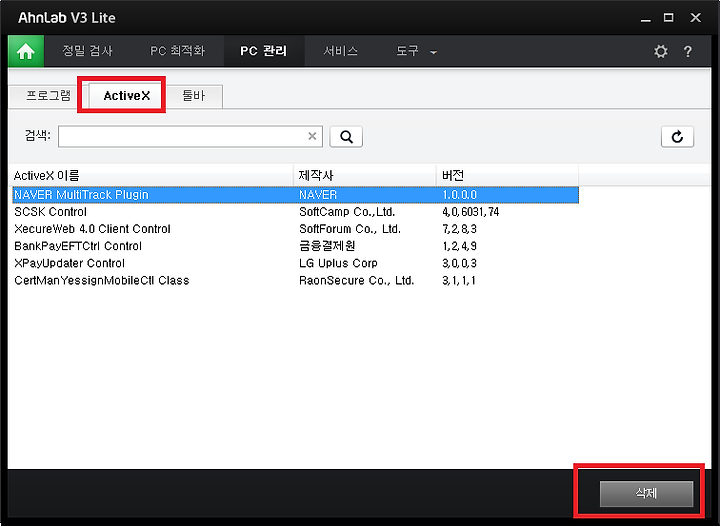Click version 1,2,4,9 cell

460,246
